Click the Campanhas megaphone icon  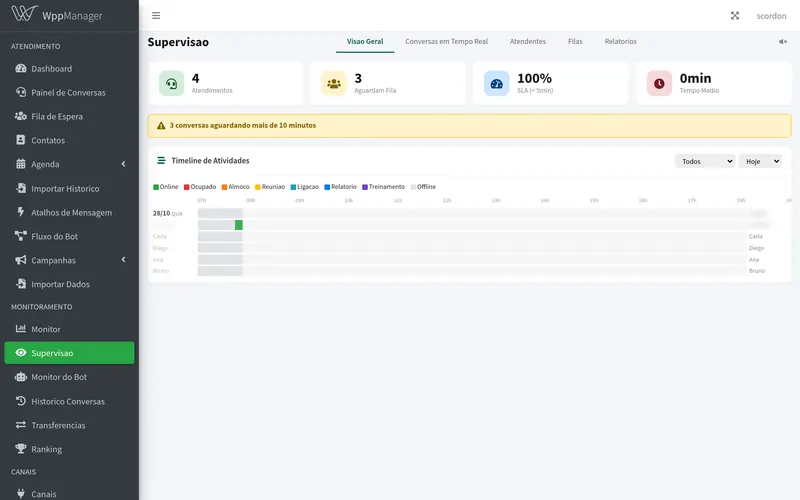21,260
